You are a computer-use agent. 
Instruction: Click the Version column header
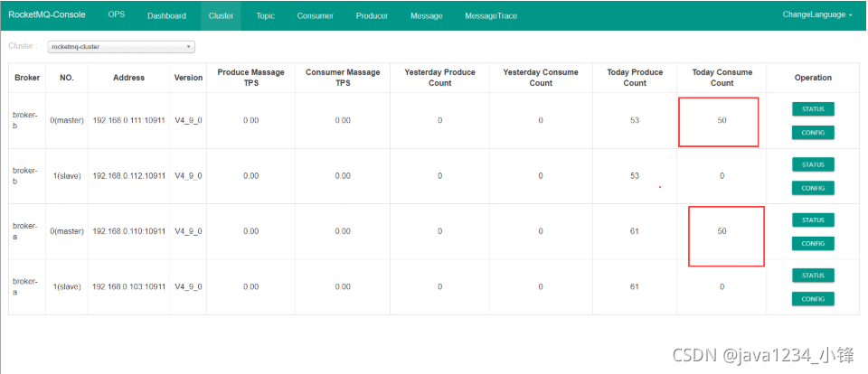click(x=188, y=78)
